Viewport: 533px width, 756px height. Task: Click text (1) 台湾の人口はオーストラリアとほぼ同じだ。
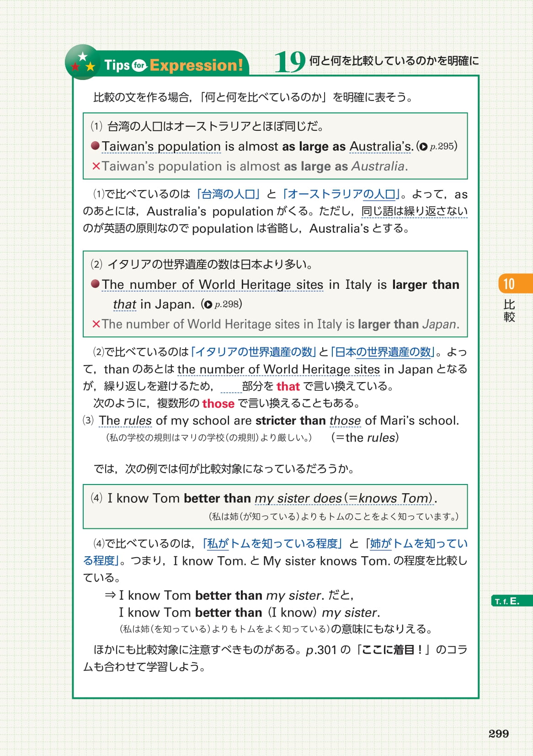[x=207, y=126]
